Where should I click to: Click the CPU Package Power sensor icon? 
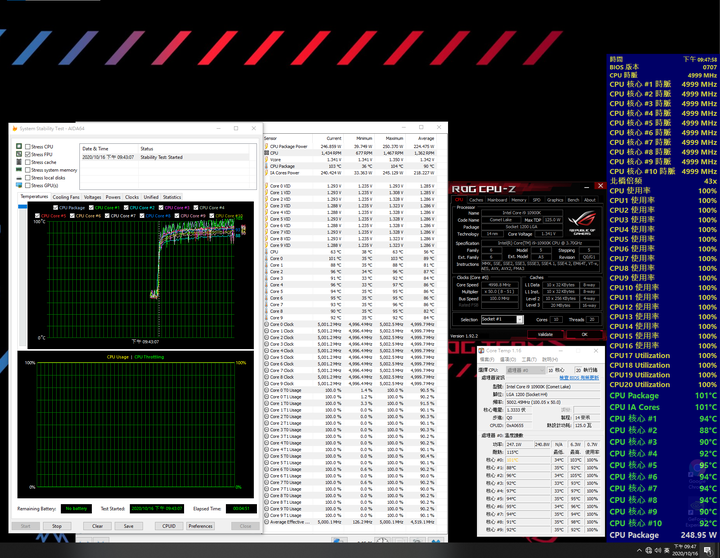click(x=266, y=147)
